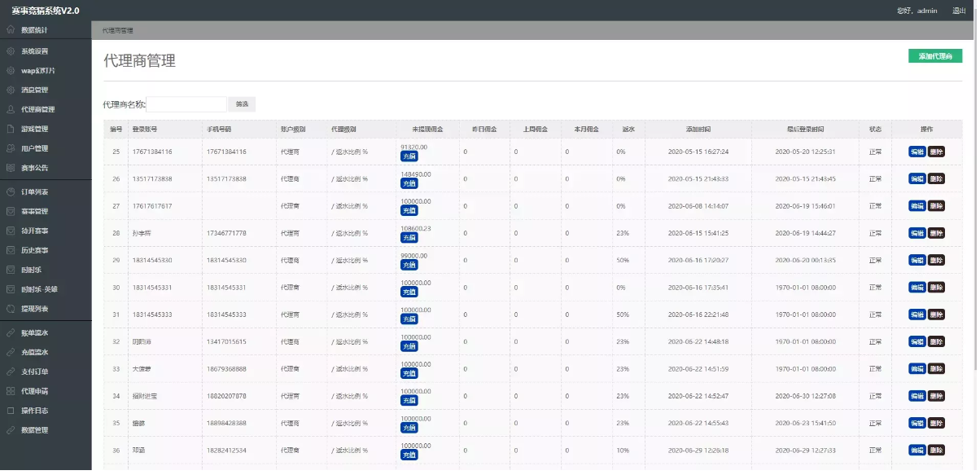
Task: Click the 筛选 filter button
Action: [x=242, y=105]
